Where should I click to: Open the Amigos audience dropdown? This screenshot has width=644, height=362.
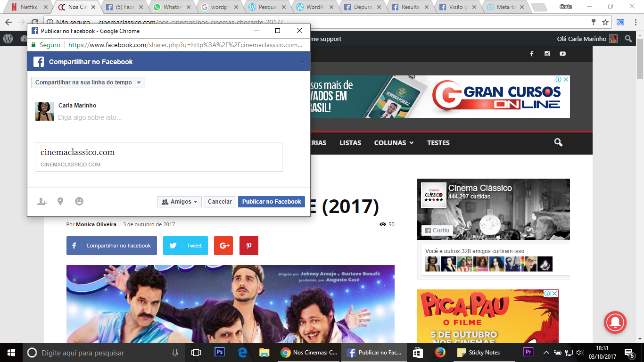pos(179,202)
